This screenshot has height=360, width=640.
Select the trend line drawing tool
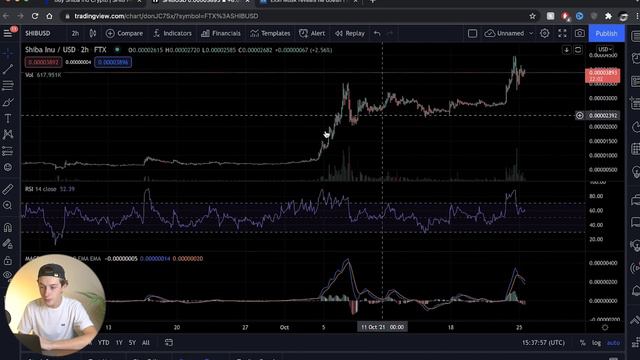coord(8,69)
